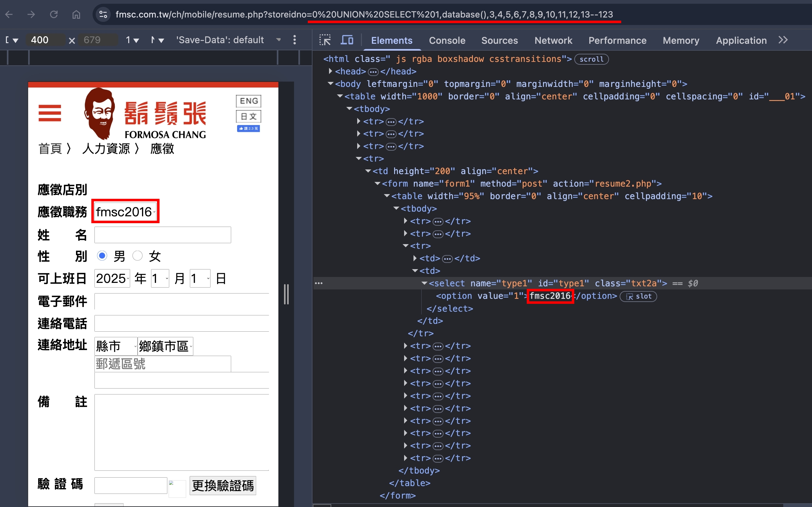Click the URL in the address bar
This screenshot has width=812, height=507.
click(x=364, y=14)
